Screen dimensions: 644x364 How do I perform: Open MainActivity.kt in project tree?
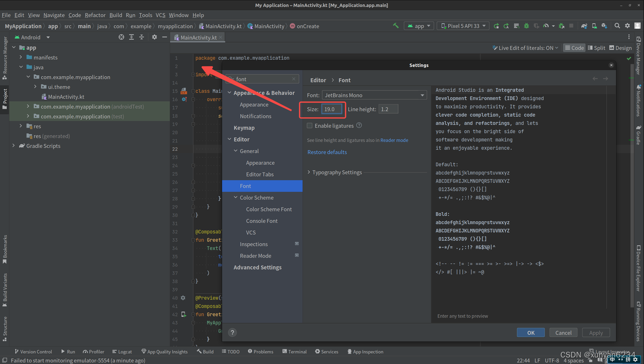(66, 97)
